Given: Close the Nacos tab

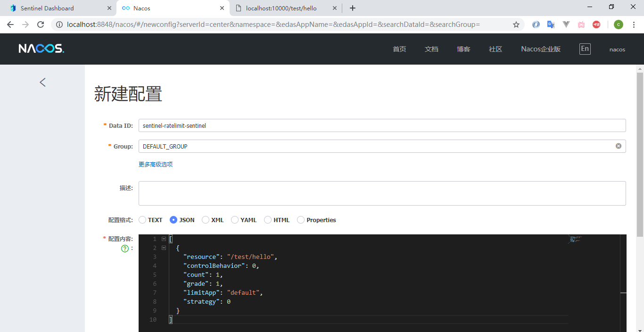Looking at the screenshot, I should coord(222,8).
